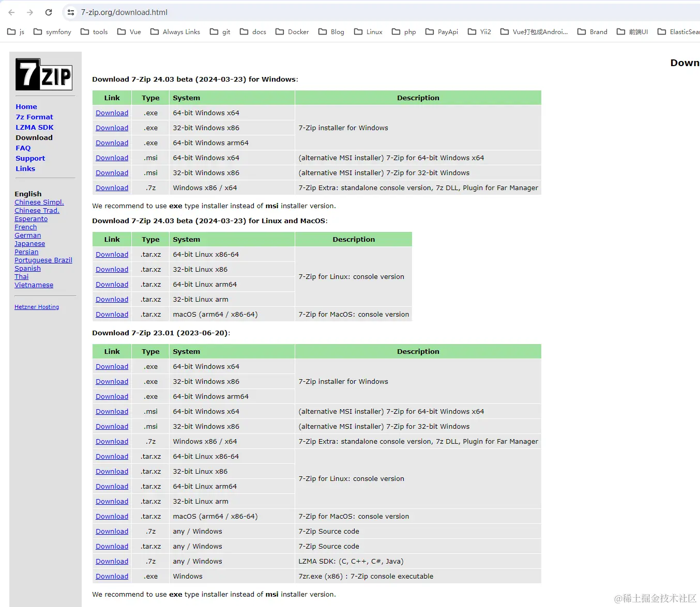This screenshot has height=607, width=700.
Task: Download 24.03 beta 64-bit Windows x64 exe
Action: point(112,113)
